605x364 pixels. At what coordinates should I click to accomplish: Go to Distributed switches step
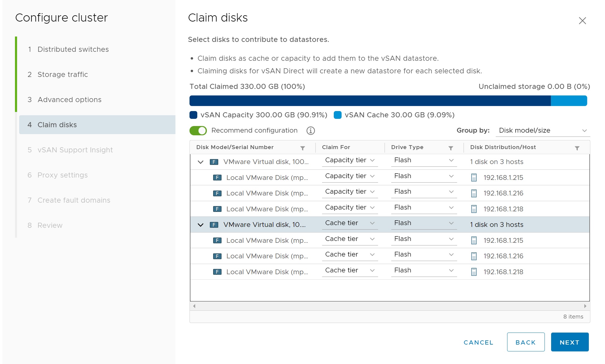pos(73,49)
